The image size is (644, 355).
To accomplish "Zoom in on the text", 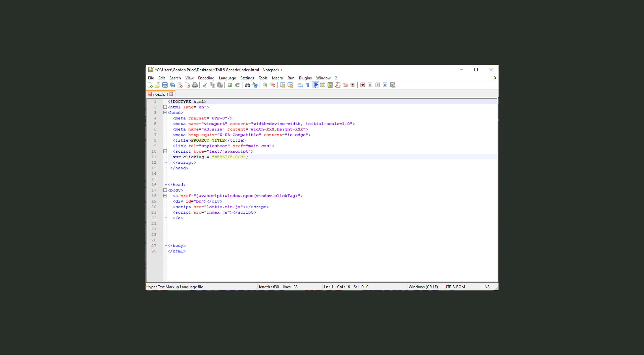I will coord(265,85).
